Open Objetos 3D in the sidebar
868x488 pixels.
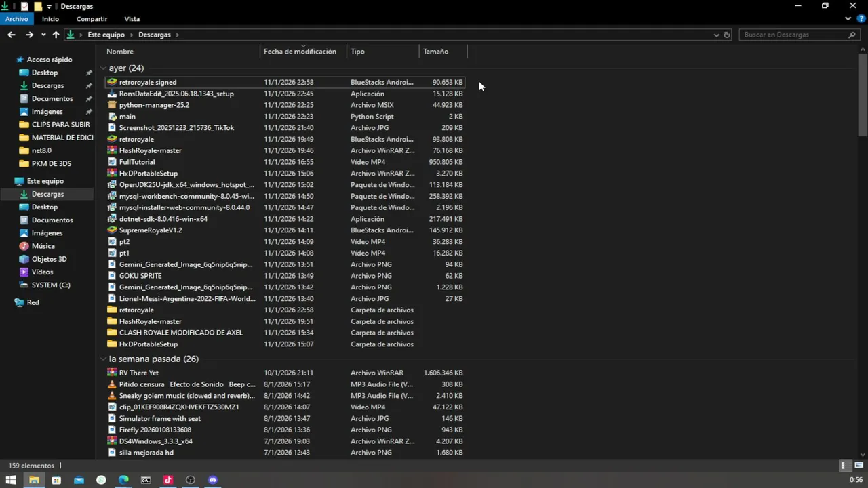49,259
